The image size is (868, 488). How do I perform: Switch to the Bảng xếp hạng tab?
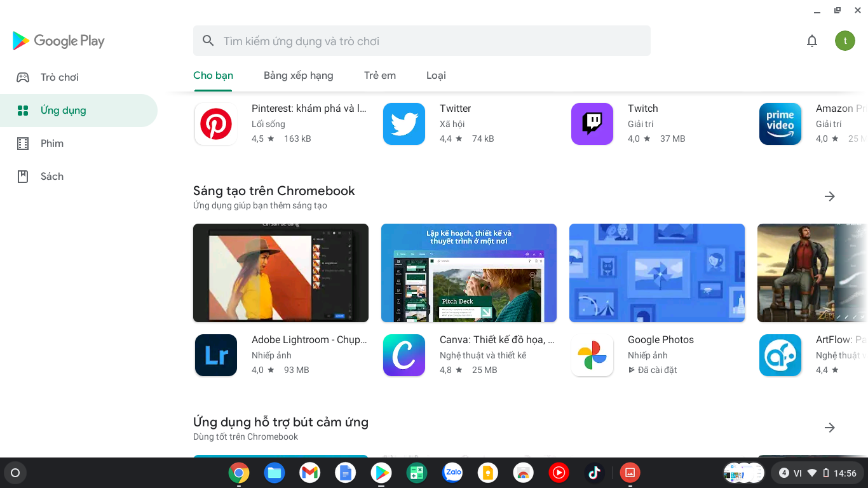click(299, 75)
